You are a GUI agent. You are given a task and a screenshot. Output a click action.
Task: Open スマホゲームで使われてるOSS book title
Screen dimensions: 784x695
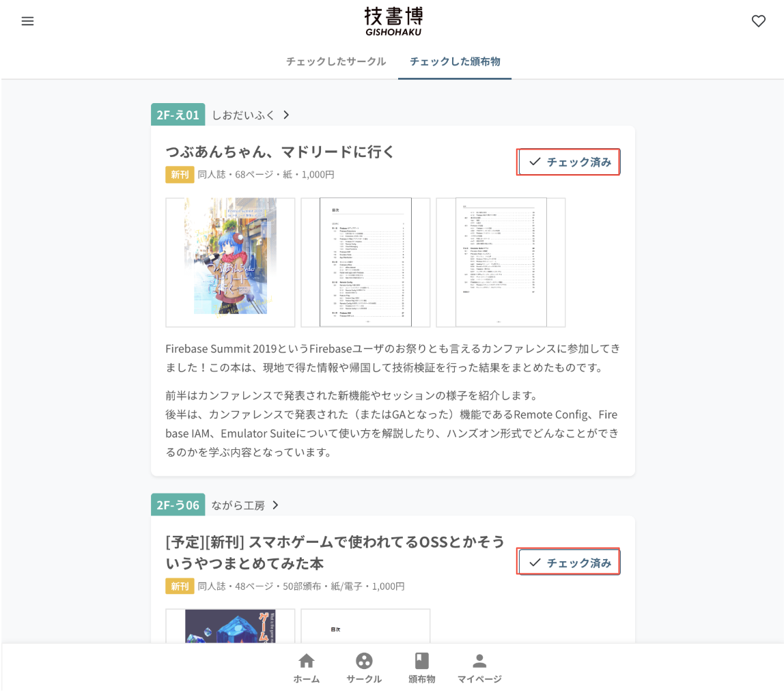click(335, 552)
